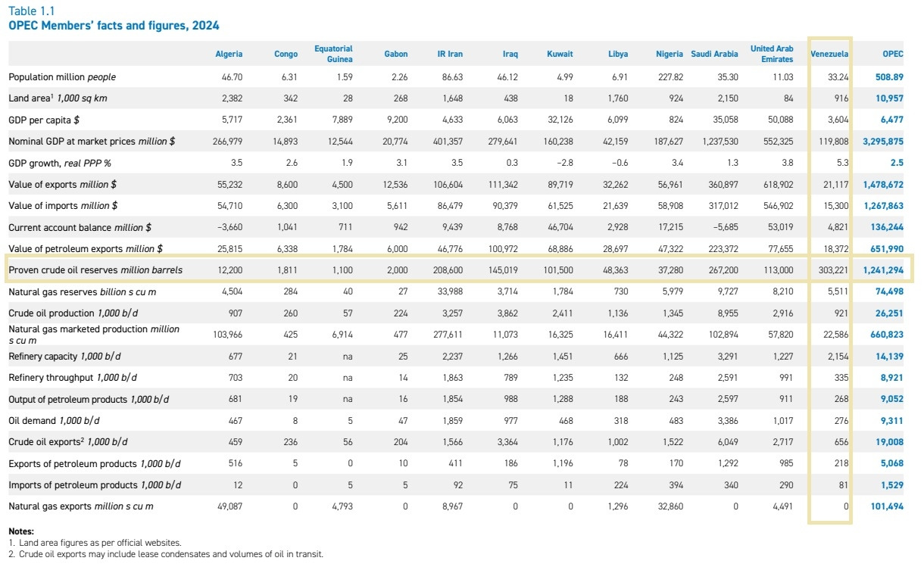This screenshot has width=924, height=567.
Task: Select the Equatorial Guinea column header
Action: click(x=334, y=54)
